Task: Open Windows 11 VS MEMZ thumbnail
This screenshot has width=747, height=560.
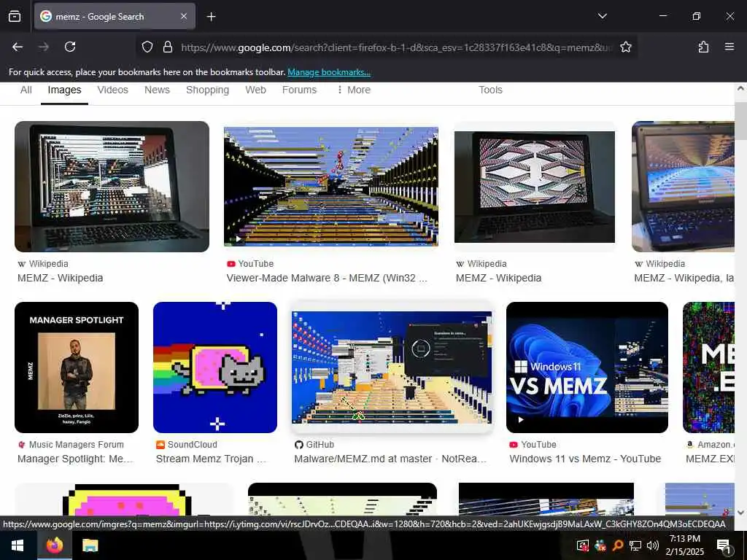Action: pos(587,367)
